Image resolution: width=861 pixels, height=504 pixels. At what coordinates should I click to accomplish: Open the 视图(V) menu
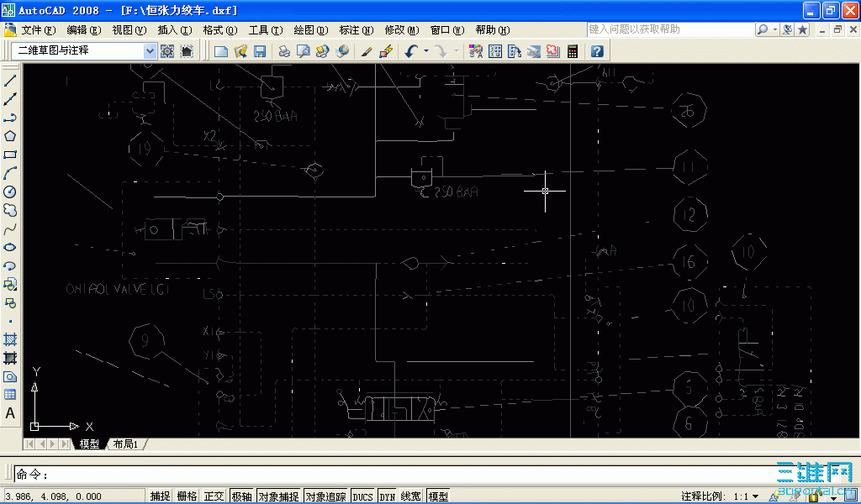pos(129,30)
